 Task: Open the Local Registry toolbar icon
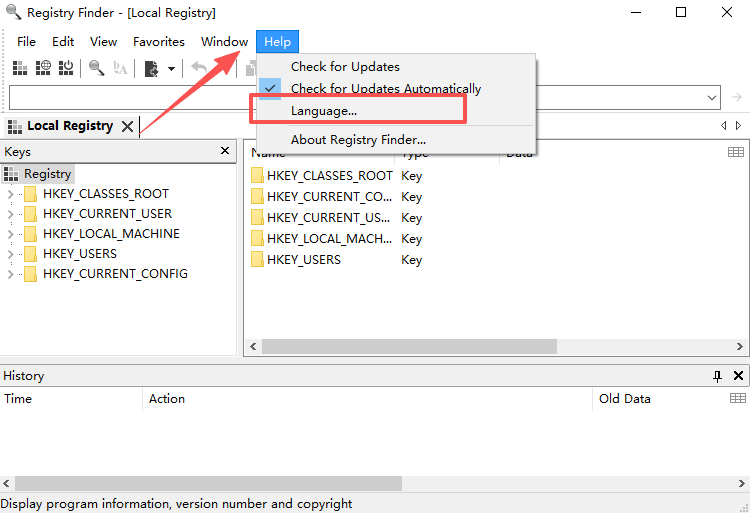20,68
